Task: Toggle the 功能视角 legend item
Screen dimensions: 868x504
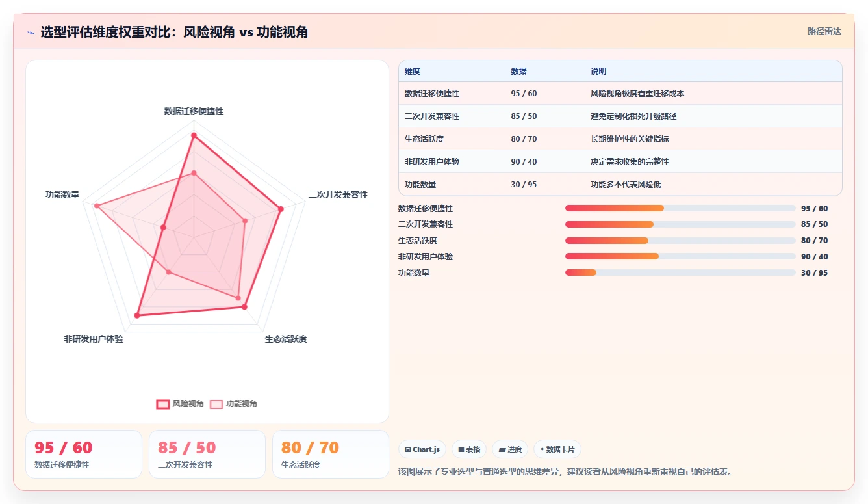Action: pos(233,404)
